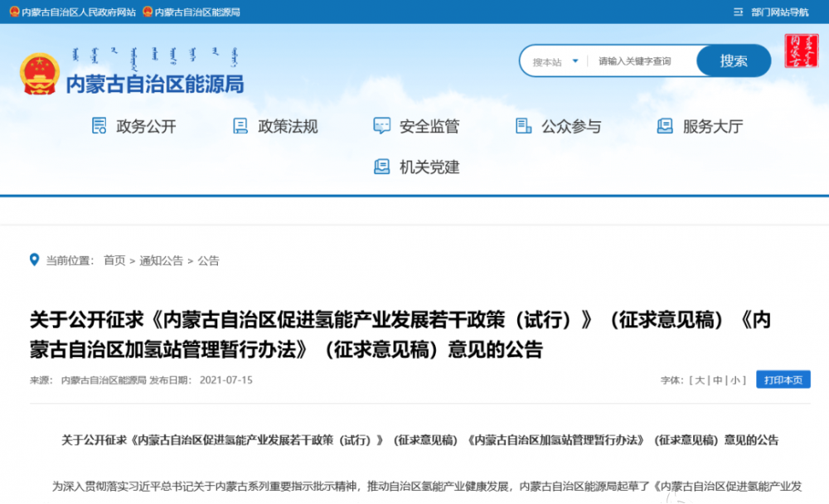This screenshot has width=829, height=504.
Task: Click the 公众参与 icon in navigation
Action: click(523, 126)
